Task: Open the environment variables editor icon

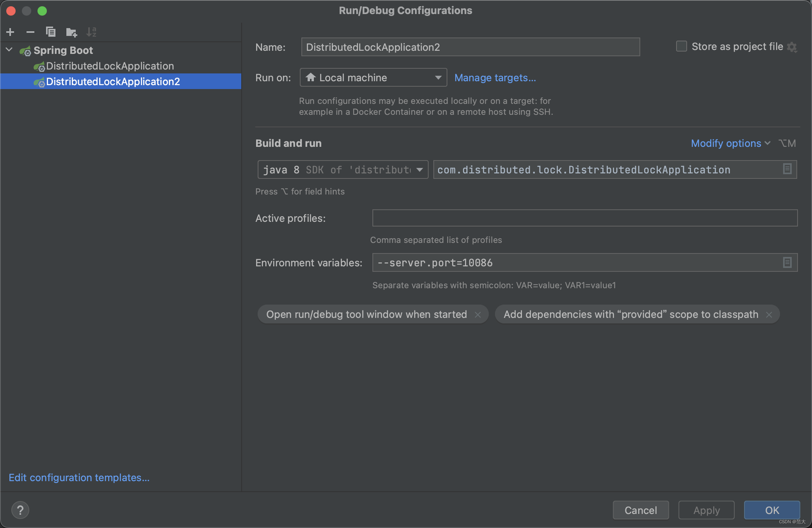Action: (787, 262)
